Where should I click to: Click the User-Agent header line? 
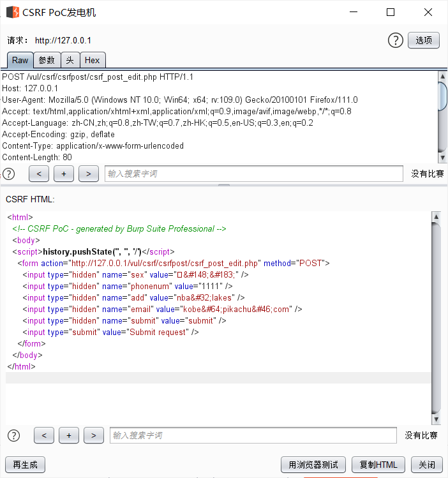pos(180,100)
